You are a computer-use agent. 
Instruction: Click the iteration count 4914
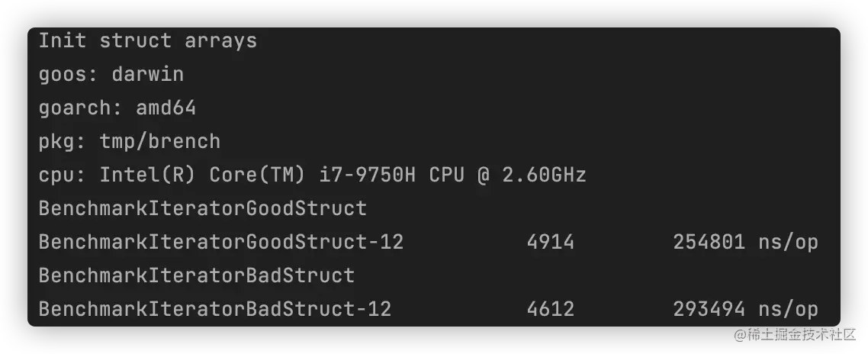550,243
